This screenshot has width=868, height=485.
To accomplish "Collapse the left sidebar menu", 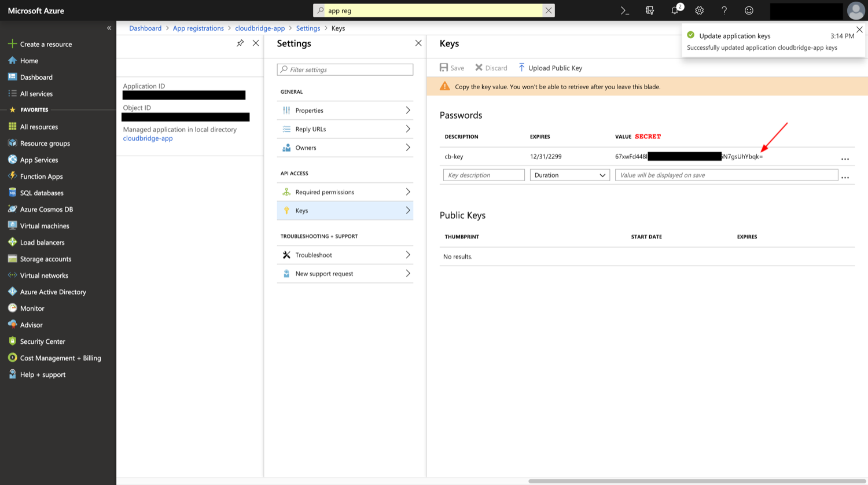I will pos(109,28).
